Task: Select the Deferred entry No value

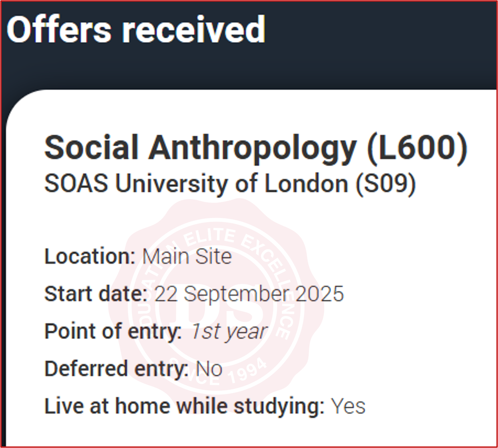Action: [x=209, y=369]
